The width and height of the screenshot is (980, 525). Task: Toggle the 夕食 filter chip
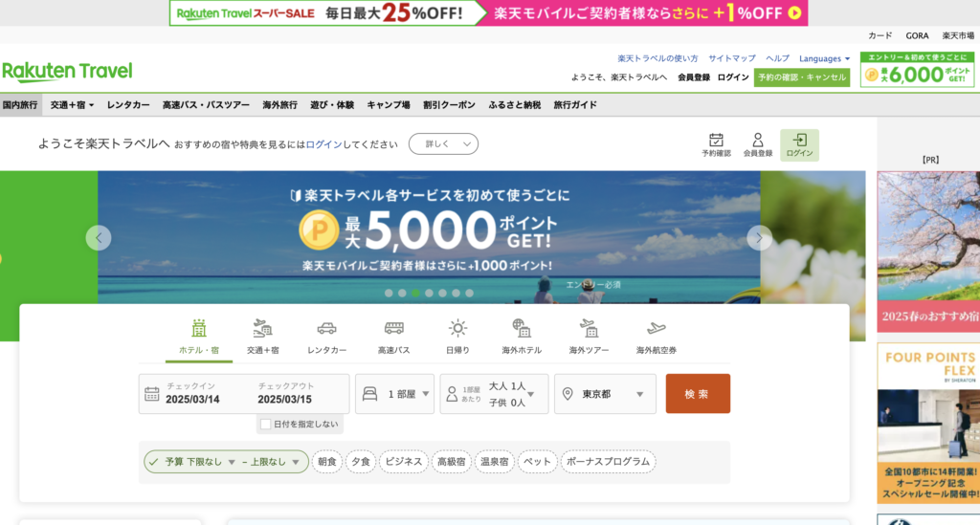tap(361, 462)
